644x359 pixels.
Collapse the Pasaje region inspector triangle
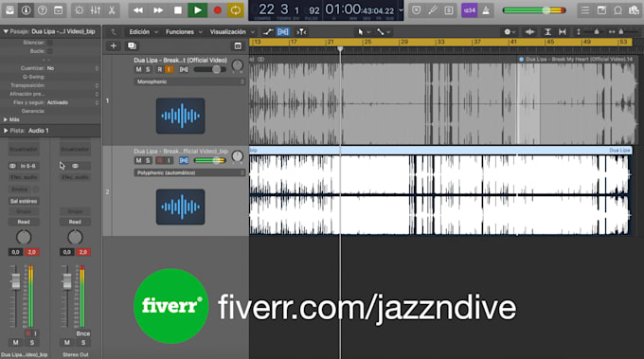(x=6, y=31)
